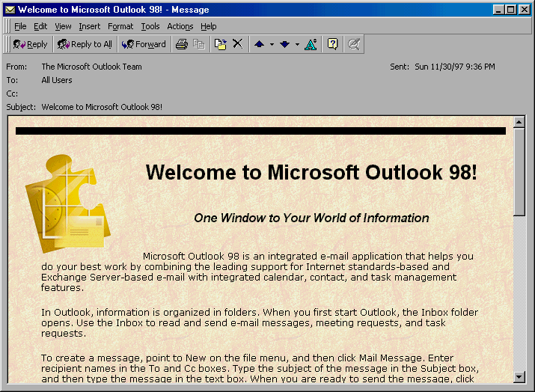Print the message using the printer icon
Viewport: 535px width, 392px height.
[x=182, y=44]
